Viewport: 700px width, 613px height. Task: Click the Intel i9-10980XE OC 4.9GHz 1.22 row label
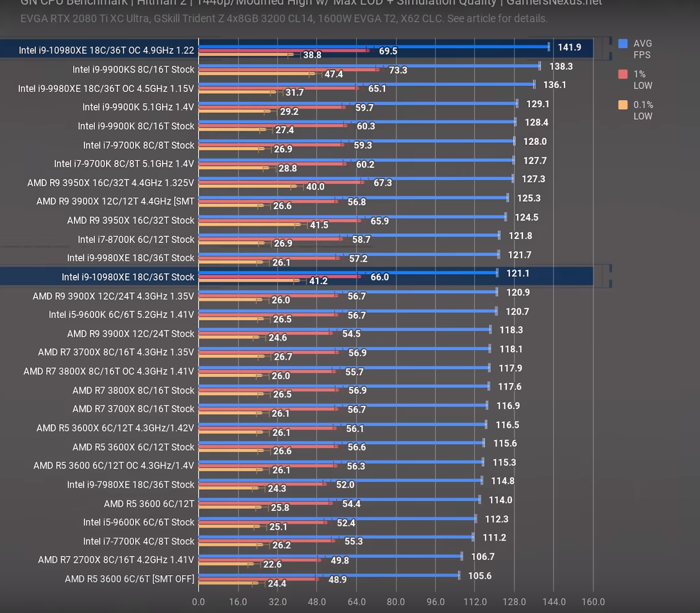click(x=107, y=51)
